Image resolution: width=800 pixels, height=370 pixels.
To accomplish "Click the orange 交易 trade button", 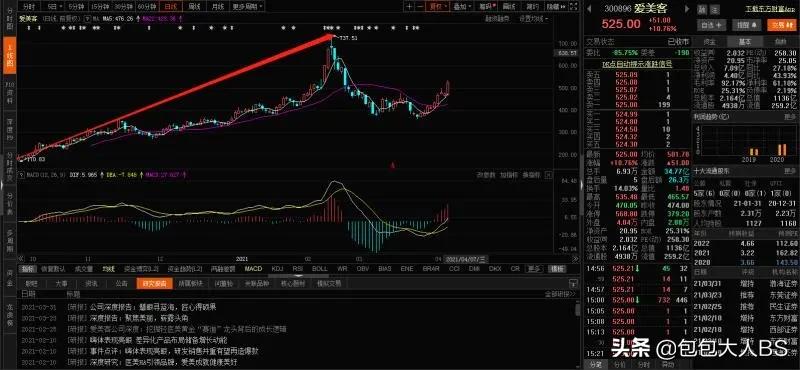I will (781, 24).
